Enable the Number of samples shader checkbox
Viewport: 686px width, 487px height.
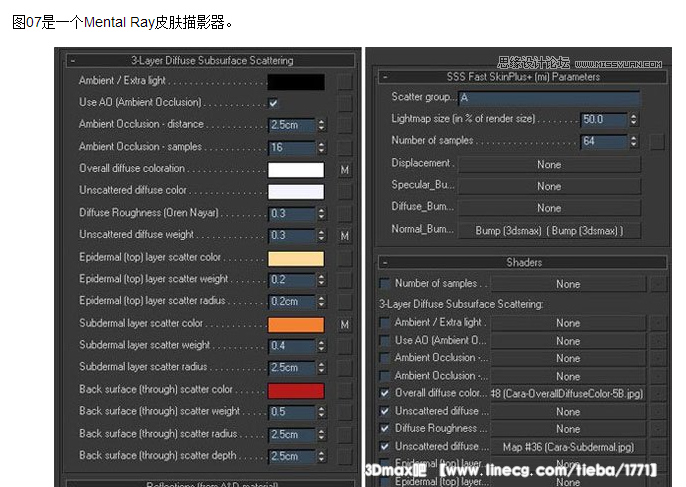click(385, 284)
